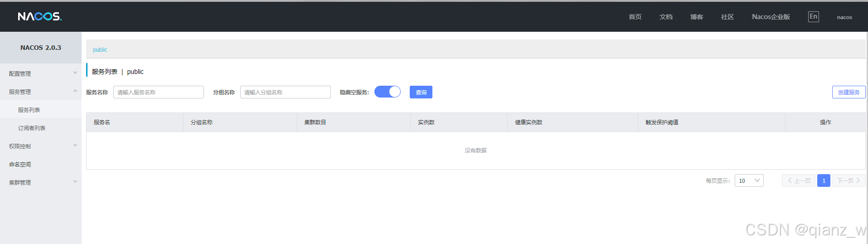Open 社区 in the top navigation

[727, 17]
